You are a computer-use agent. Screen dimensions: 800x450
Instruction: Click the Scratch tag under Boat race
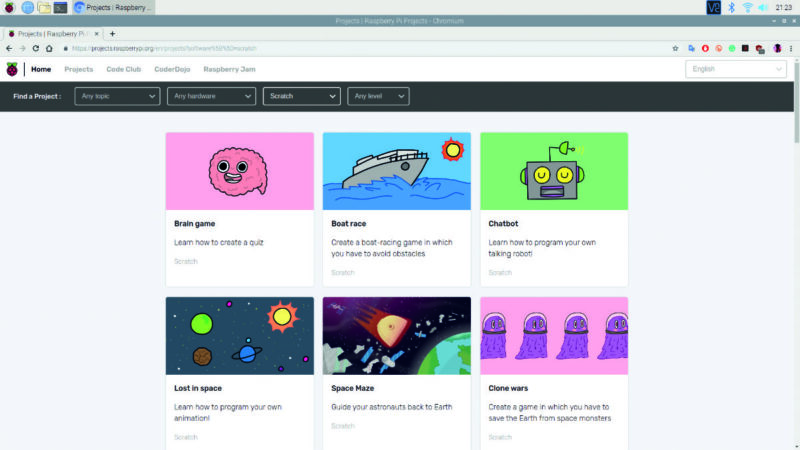(x=343, y=272)
